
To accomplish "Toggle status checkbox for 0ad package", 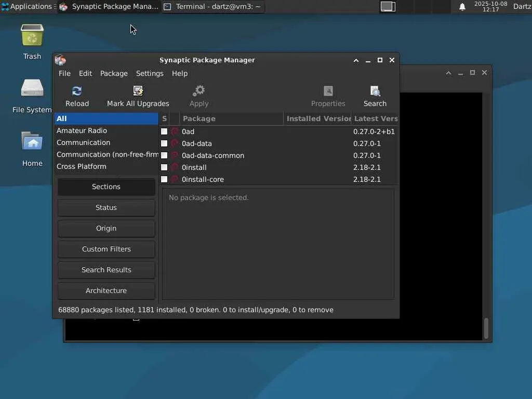I will [164, 131].
